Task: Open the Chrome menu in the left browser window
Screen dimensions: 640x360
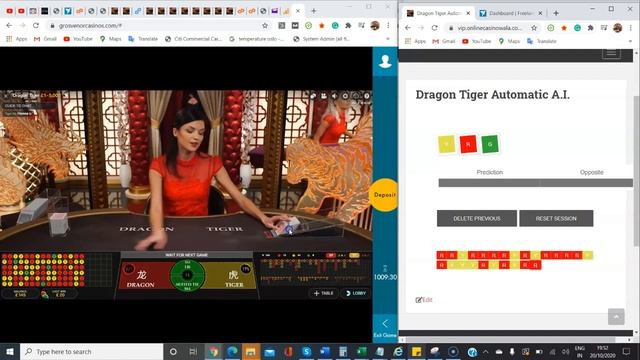Action: coord(388,25)
